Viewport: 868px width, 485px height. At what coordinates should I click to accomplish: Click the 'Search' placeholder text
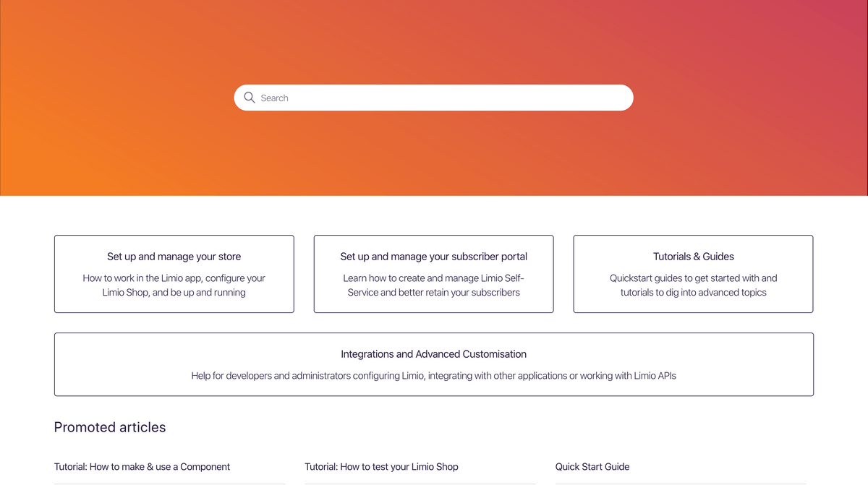pos(274,98)
